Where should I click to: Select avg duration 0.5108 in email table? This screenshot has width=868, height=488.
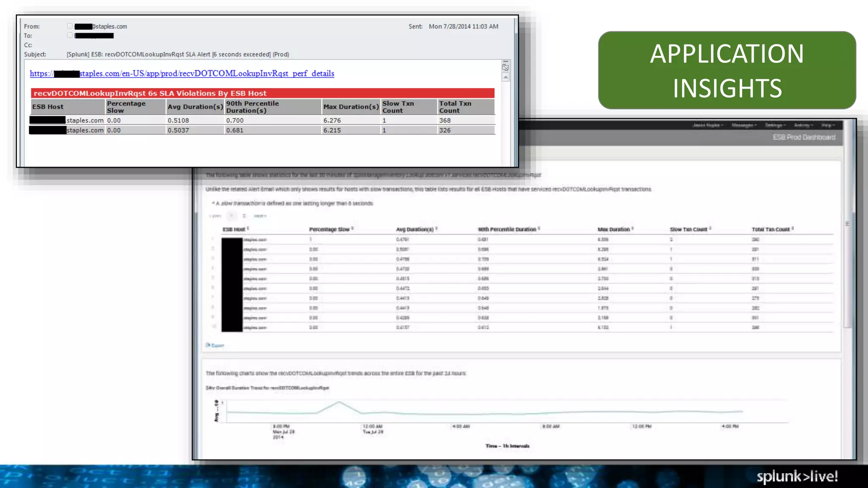click(x=195, y=120)
